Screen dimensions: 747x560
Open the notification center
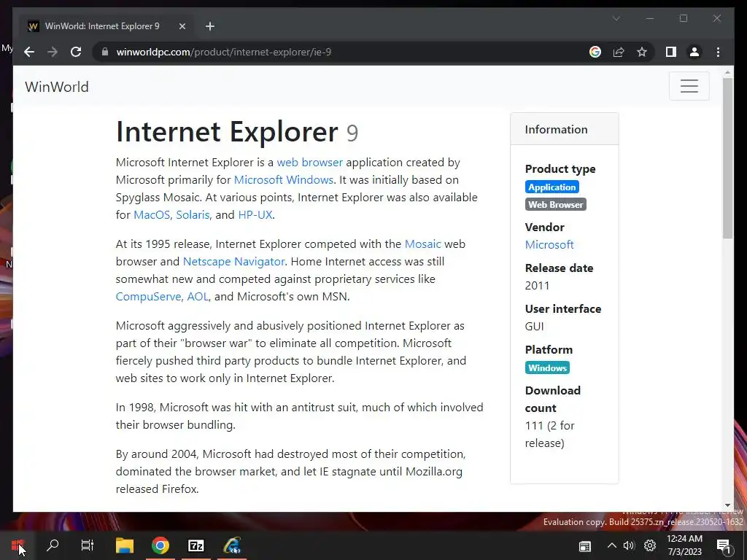click(724, 546)
